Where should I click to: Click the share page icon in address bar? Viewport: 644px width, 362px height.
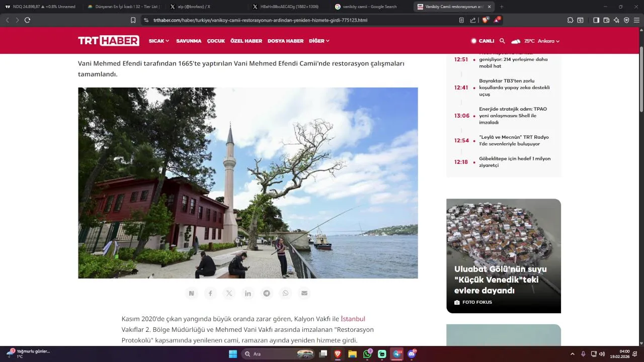tap(473, 20)
